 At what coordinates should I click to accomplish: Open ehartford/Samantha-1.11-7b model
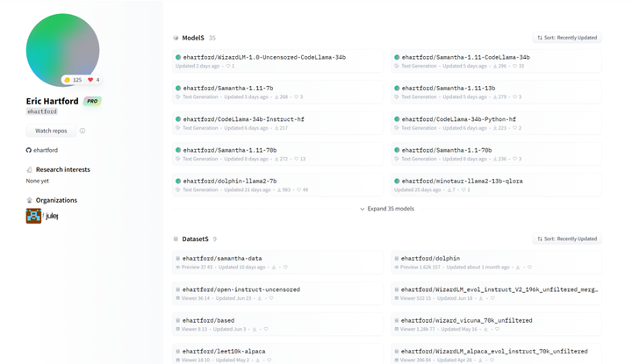coord(277,92)
